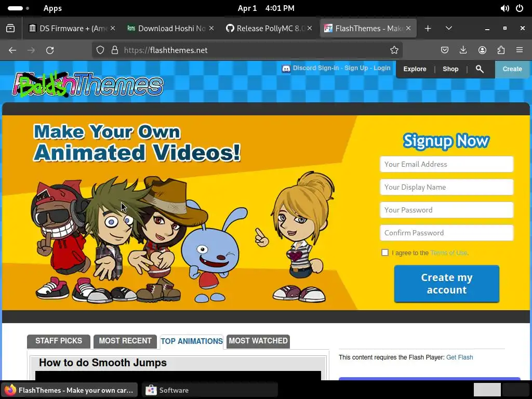This screenshot has height=399, width=532.
Task: Open system volume indicator
Action: point(504,8)
